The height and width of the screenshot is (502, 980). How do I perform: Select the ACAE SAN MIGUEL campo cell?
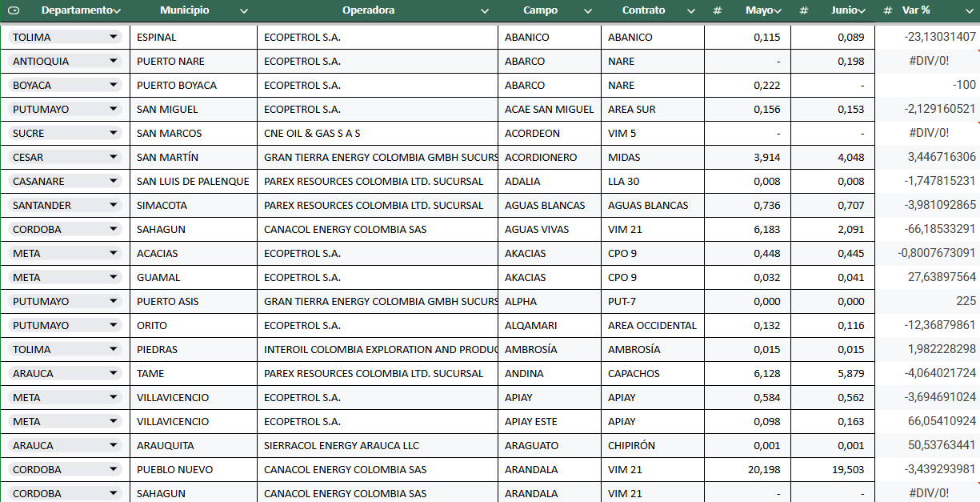pos(550,110)
